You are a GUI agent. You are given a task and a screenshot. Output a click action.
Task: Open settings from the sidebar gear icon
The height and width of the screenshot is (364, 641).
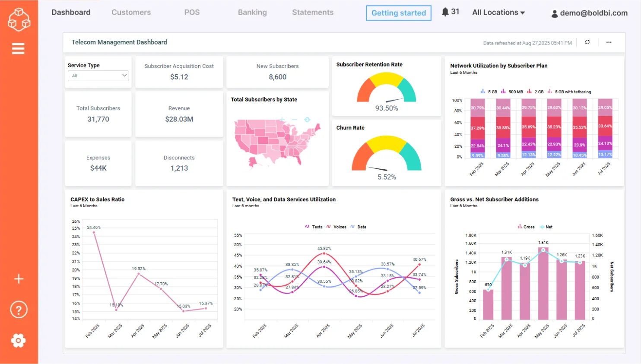click(x=19, y=340)
